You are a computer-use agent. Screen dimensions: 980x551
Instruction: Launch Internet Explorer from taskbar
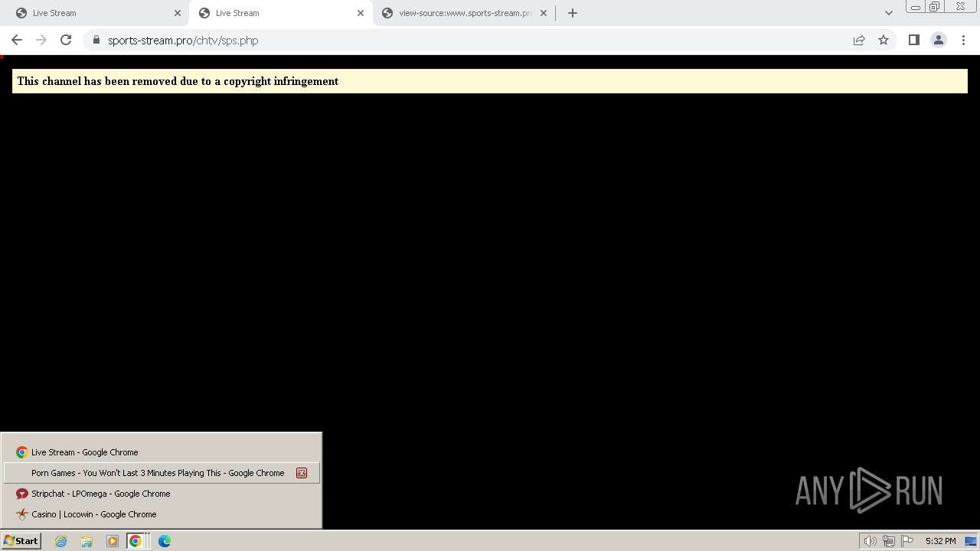61,541
